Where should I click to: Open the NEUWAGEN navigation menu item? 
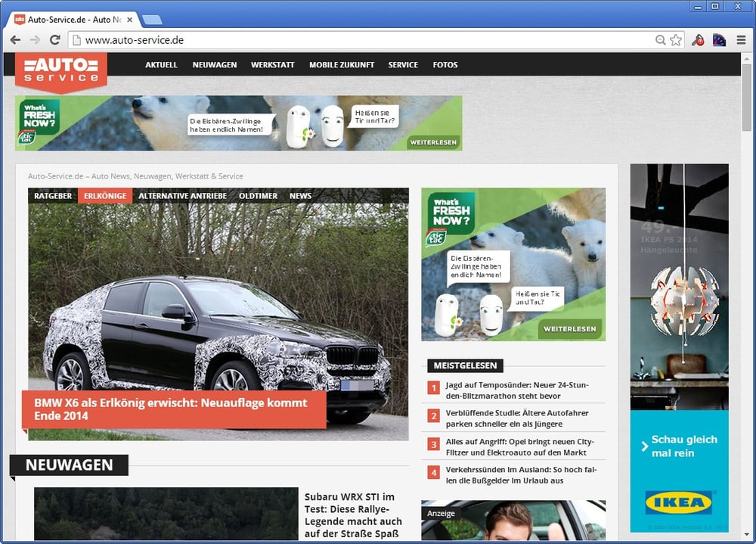[215, 64]
